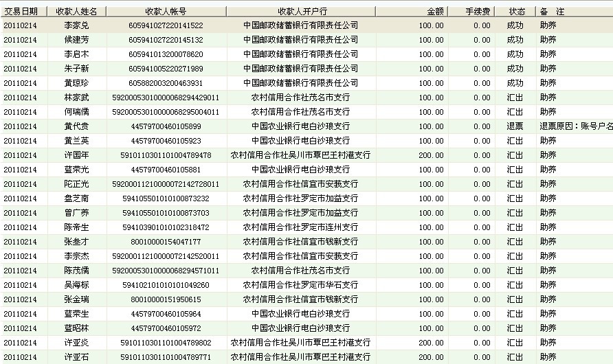Screen dimensions: 613x364
Task: Click account number 44579700460105881
Action: 166,170
